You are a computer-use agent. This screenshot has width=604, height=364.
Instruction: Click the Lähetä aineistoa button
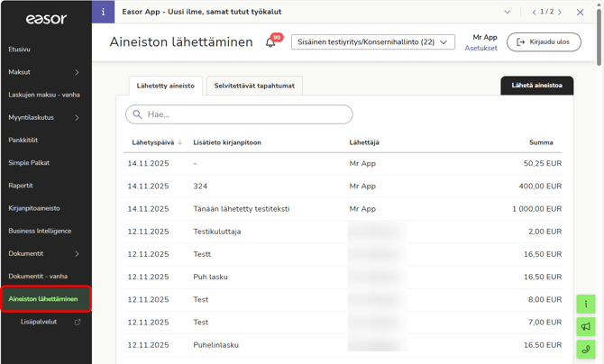(536, 86)
